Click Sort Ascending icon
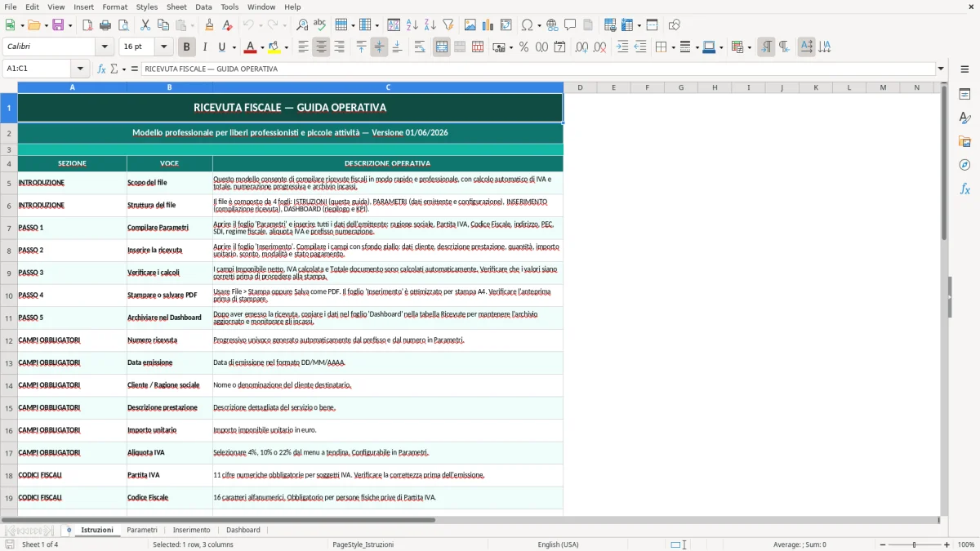 coord(412,25)
